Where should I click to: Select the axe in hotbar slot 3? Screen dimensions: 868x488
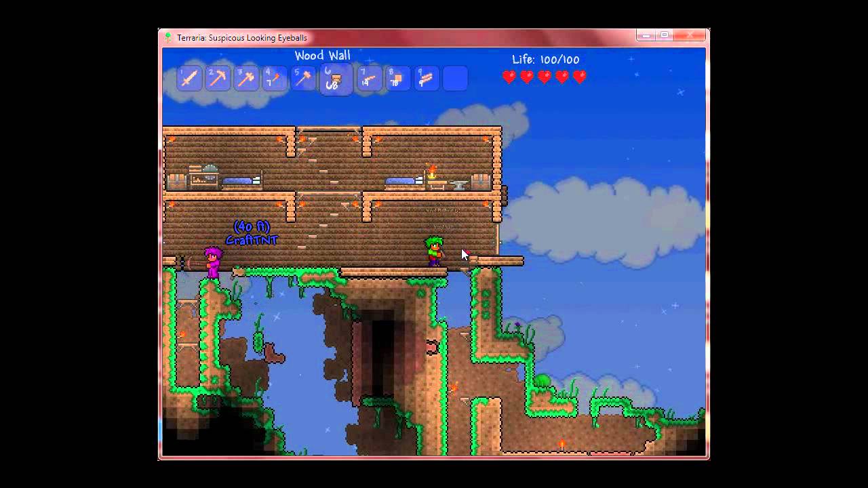coord(246,79)
